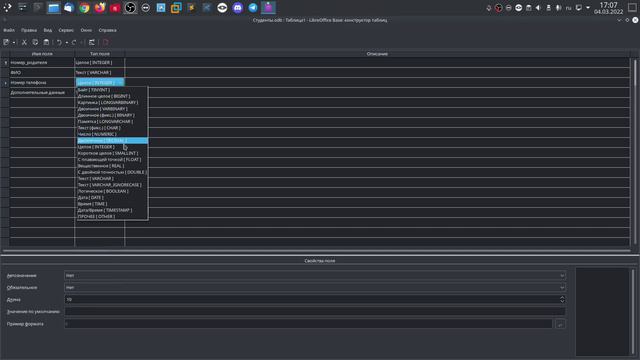Click the red icon at the end of the toolbar
Image resolution: width=640 pixels, height=360 pixels.
pyautogui.click(x=106, y=42)
